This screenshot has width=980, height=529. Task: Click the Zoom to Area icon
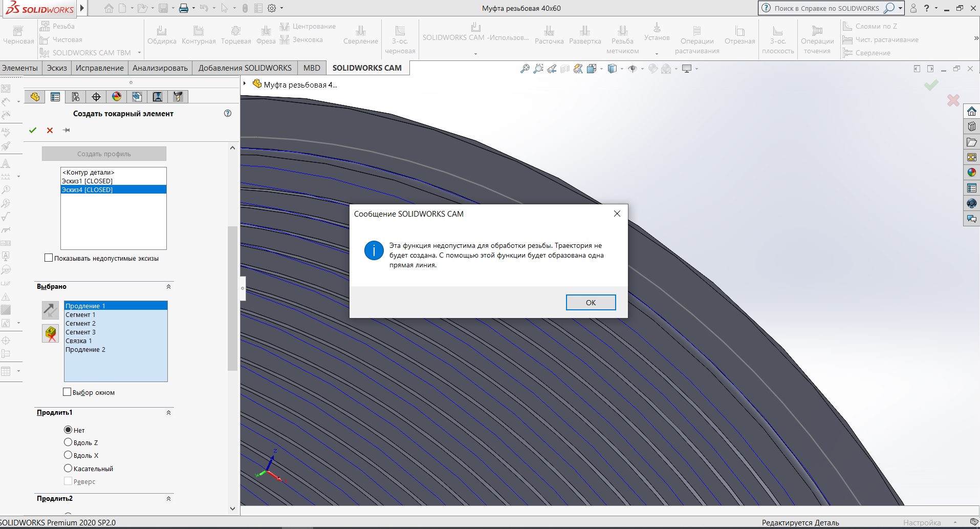(x=538, y=69)
